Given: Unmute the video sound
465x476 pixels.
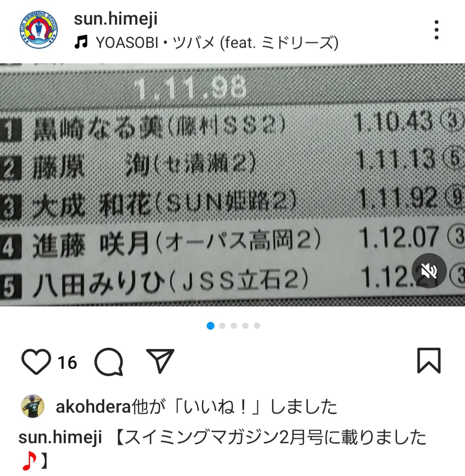Looking at the screenshot, I should [429, 270].
